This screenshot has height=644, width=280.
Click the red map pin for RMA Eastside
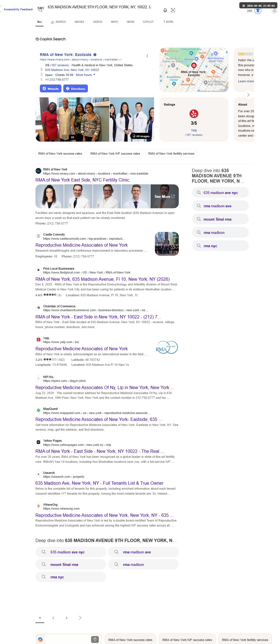[194, 66]
